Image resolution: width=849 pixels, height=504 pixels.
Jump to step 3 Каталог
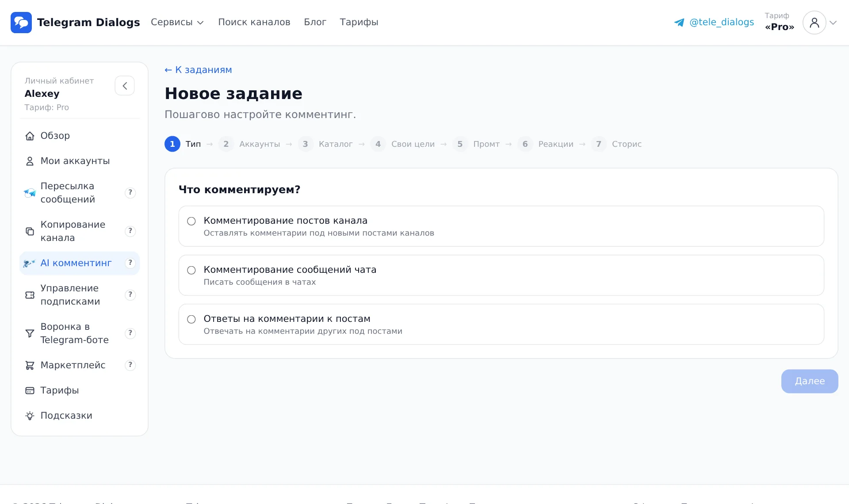click(325, 144)
